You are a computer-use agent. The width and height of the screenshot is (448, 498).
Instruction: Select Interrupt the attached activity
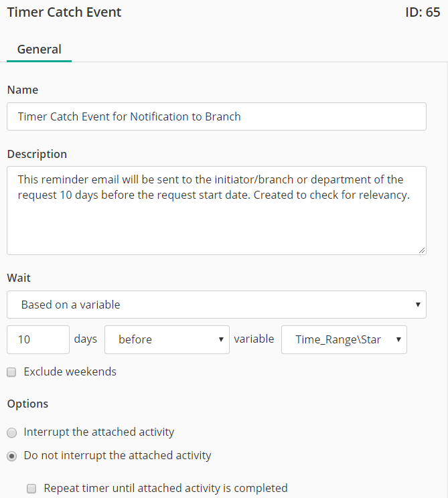(x=12, y=432)
